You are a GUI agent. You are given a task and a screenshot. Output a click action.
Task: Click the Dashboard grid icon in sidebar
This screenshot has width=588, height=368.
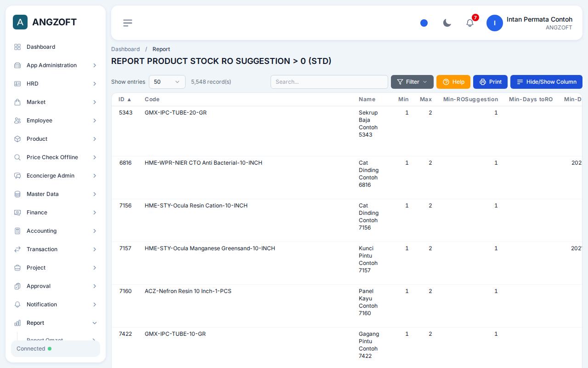(17, 47)
